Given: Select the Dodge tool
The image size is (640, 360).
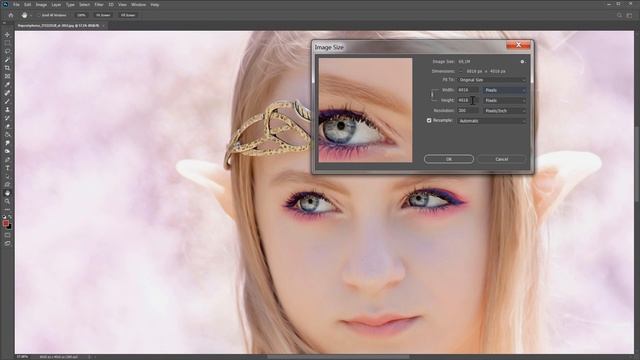Looking at the screenshot, I should coord(7,151).
